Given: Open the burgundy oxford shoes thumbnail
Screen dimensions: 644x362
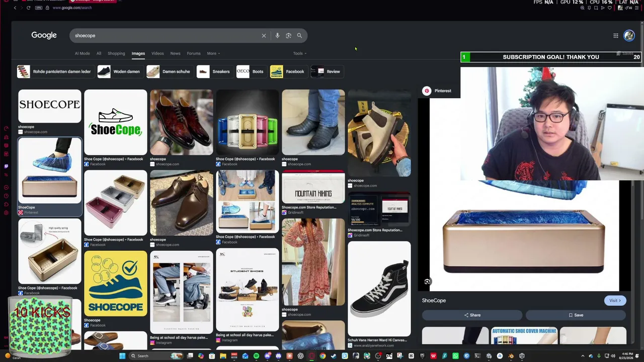Looking at the screenshot, I should (181, 122).
